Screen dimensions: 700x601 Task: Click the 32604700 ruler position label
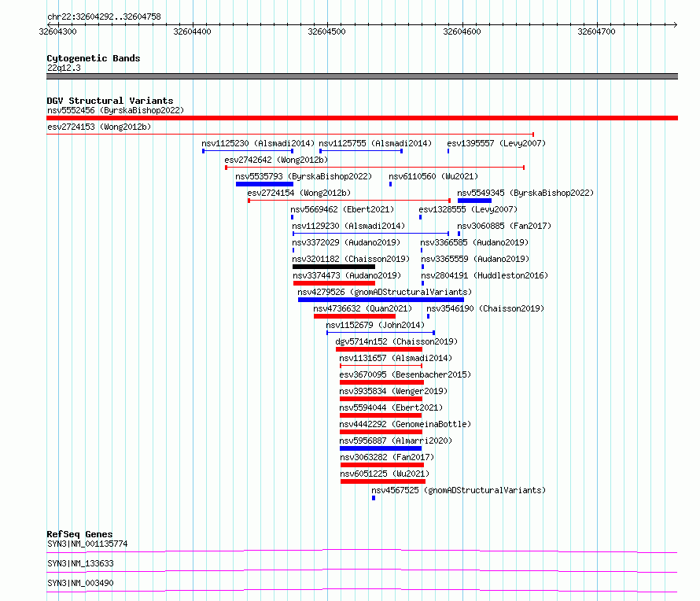(596, 31)
